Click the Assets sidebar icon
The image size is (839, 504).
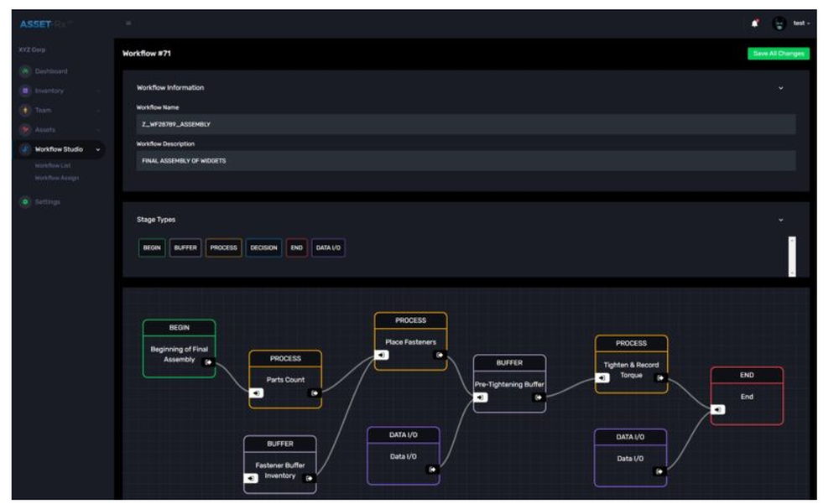pos(24,129)
